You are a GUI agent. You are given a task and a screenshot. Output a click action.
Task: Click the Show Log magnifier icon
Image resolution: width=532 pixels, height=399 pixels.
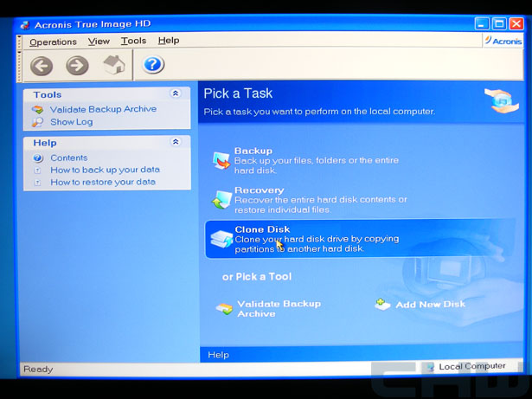click(38, 122)
